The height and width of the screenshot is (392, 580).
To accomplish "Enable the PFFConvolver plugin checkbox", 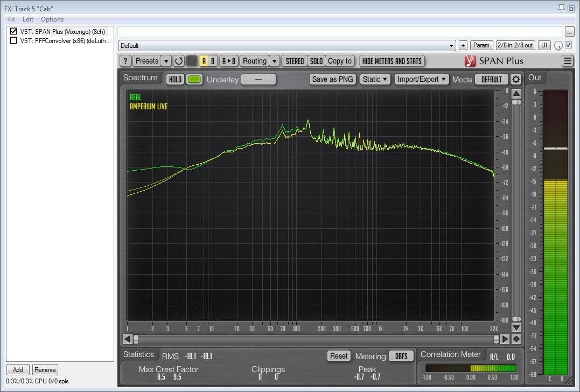I will coord(14,40).
